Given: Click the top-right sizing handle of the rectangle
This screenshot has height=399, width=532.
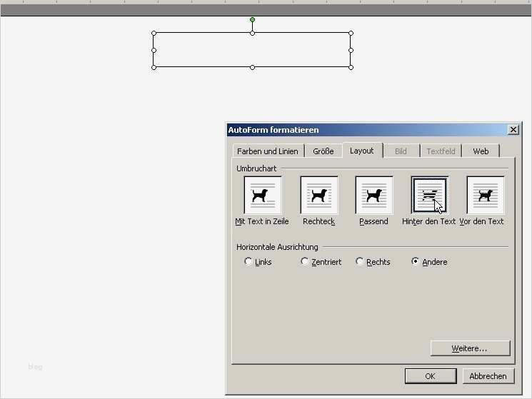Looking at the screenshot, I should (351, 34).
